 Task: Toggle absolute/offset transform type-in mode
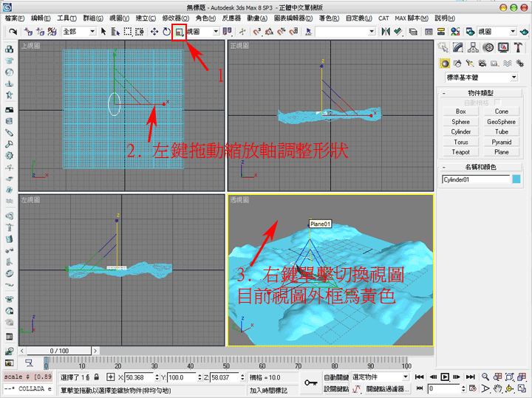(111, 377)
